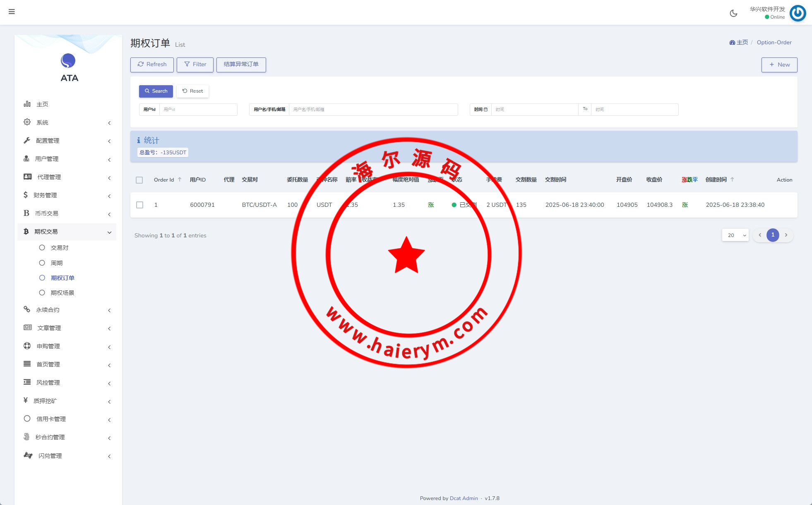
Task: Click the 财务管理 dollar icon
Action: click(x=26, y=195)
